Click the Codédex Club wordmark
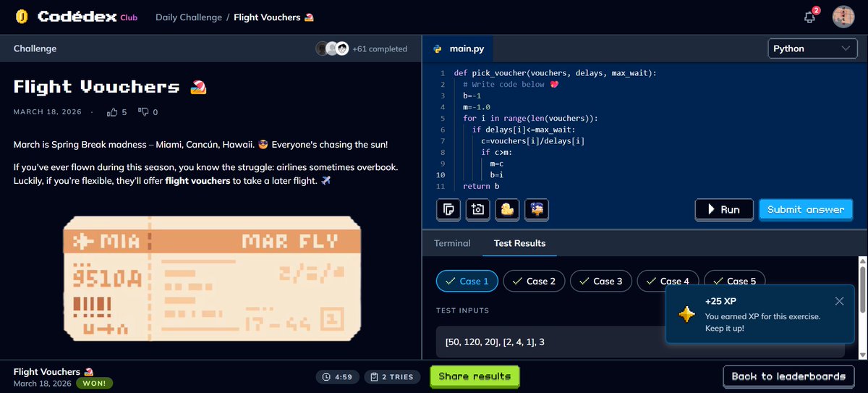 point(88,17)
